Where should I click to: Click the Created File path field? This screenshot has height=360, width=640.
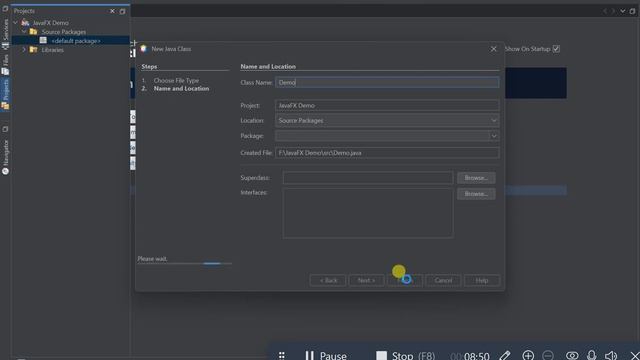coord(387,153)
